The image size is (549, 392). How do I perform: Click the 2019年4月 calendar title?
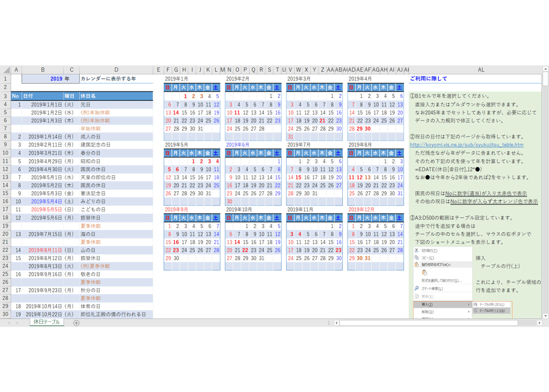tap(360, 79)
